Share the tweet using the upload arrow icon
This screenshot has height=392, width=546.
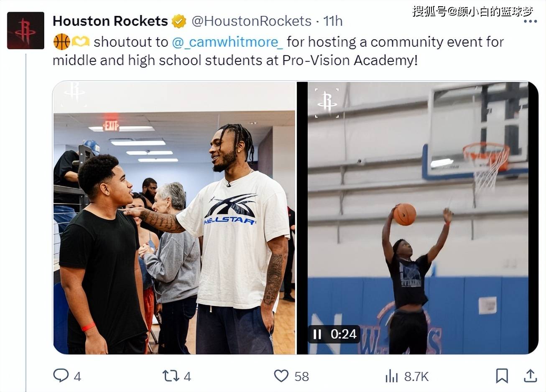[x=530, y=376]
